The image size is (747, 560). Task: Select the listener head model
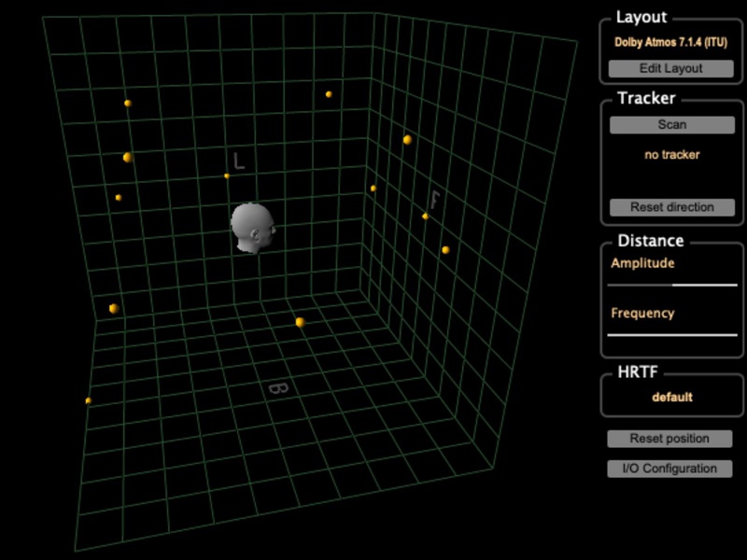point(252,228)
